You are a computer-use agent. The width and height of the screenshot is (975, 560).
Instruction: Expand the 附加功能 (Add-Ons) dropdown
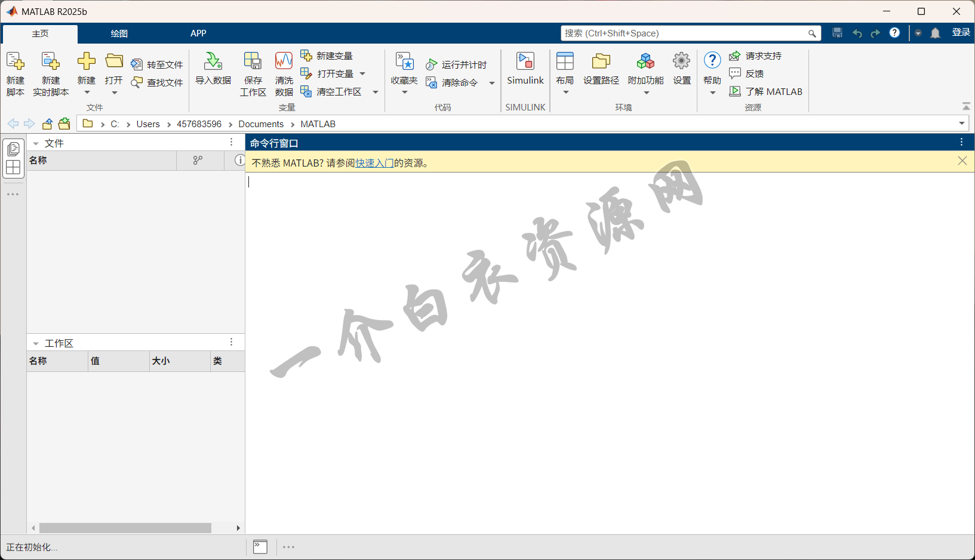coord(646,93)
